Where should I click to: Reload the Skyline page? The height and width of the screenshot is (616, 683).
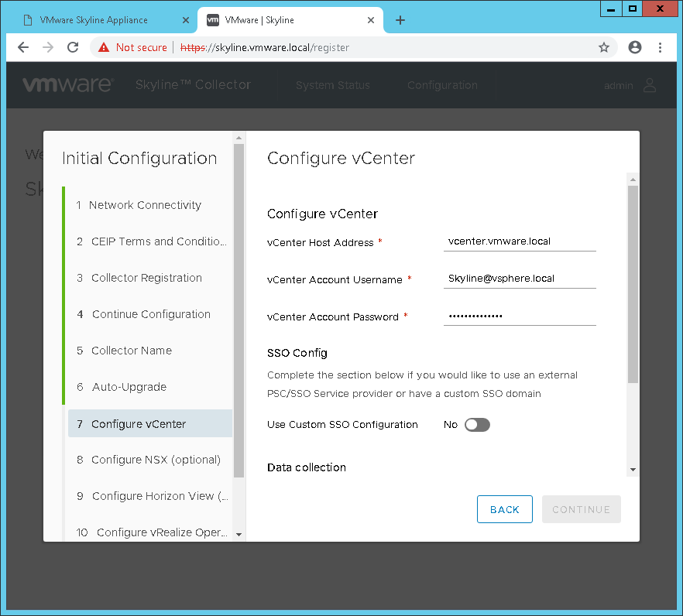(x=73, y=47)
